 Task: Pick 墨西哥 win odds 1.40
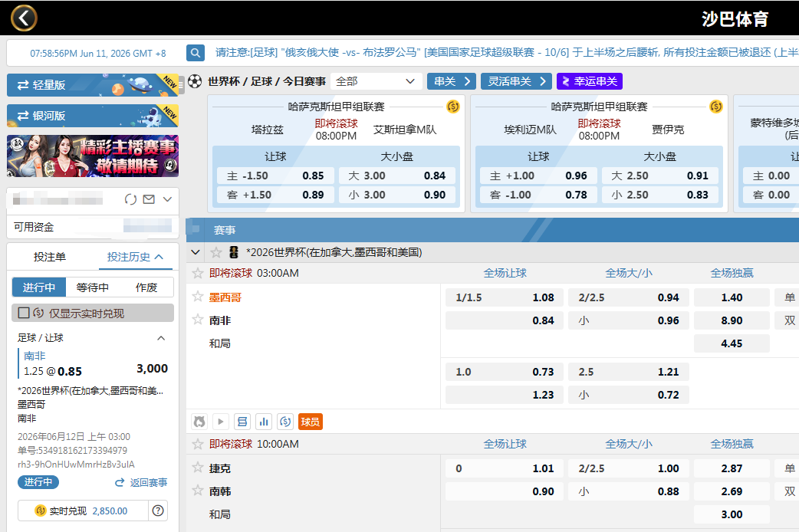point(732,297)
